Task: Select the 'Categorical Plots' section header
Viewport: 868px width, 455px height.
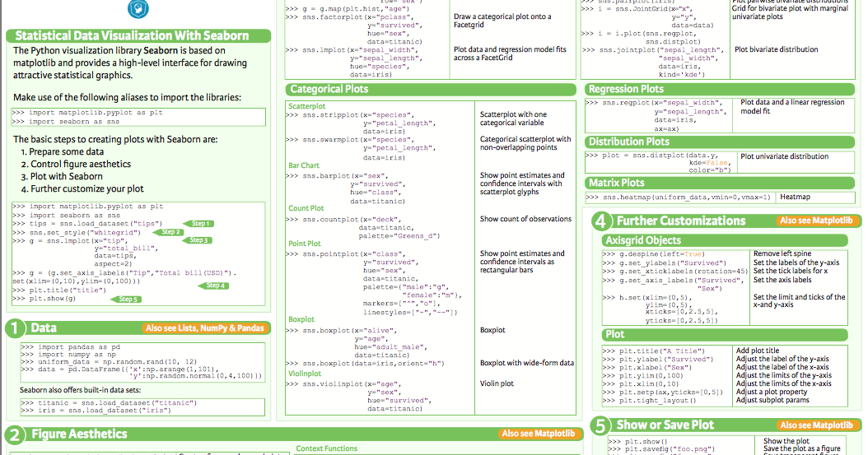Action: click(430, 89)
